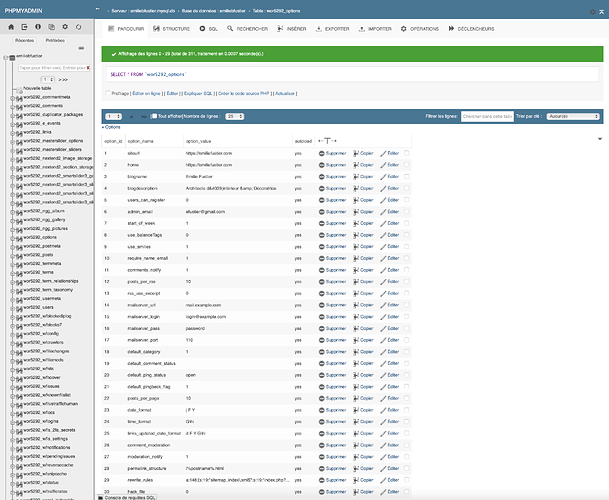Click the reload navigation panel icon
The height and width of the screenshot is (500, 609).
coord(78,27)
